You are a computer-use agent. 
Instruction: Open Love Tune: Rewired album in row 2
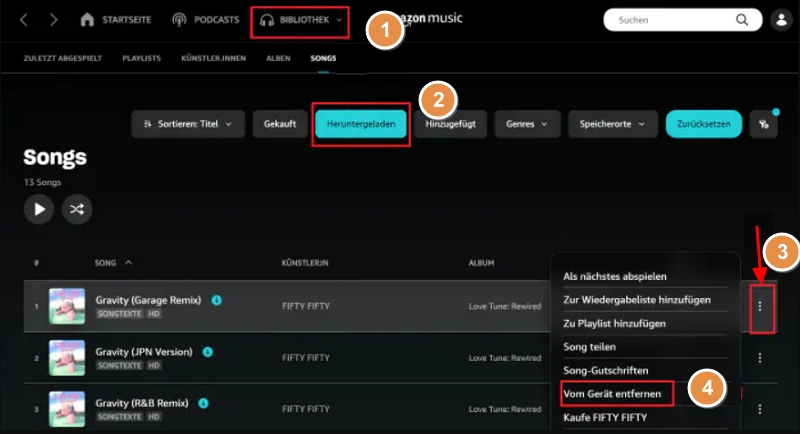[505, 358]
